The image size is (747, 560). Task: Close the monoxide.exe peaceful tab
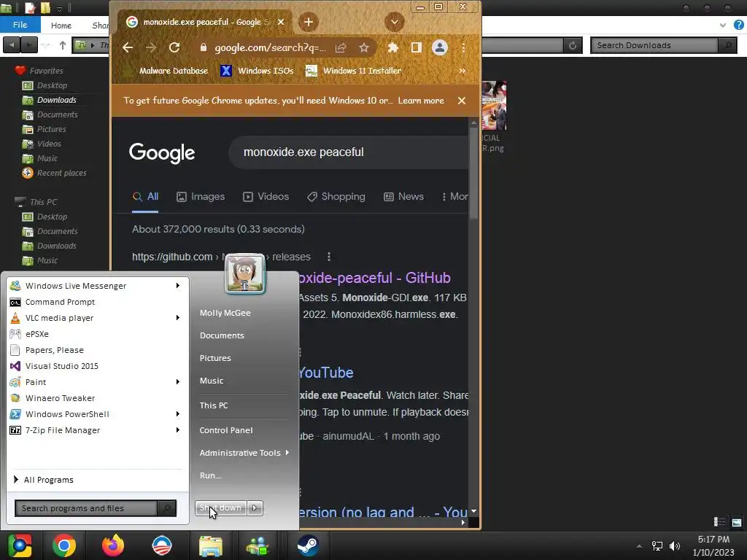click(281, 22)
